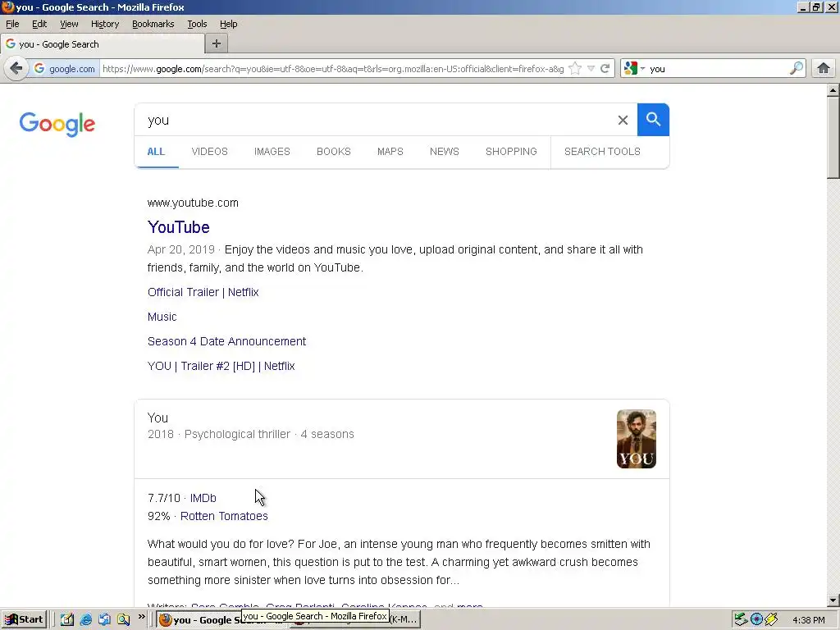The image size is (840, 630).
Task: Click the vertical scrollbar thumb
Action: pyautogui.click(x=833, y=138)
